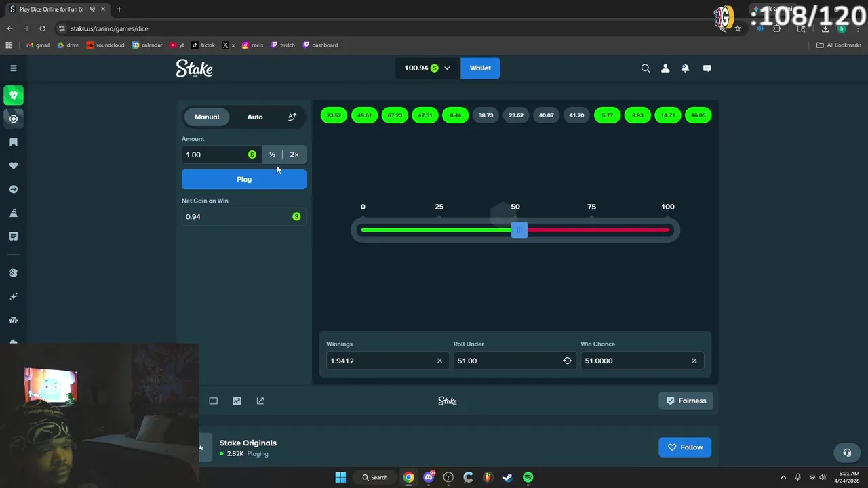868x488 pixels.
Task: Open Spotify from the taskbar
Action: [528, 477]
